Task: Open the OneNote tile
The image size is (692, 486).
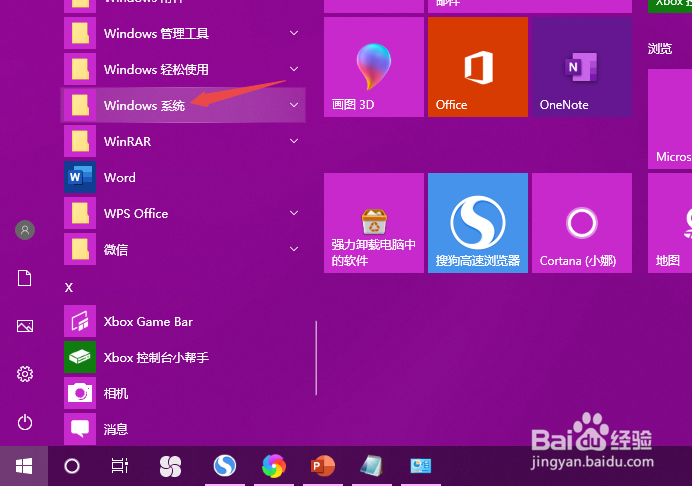Action: point(582,67)
